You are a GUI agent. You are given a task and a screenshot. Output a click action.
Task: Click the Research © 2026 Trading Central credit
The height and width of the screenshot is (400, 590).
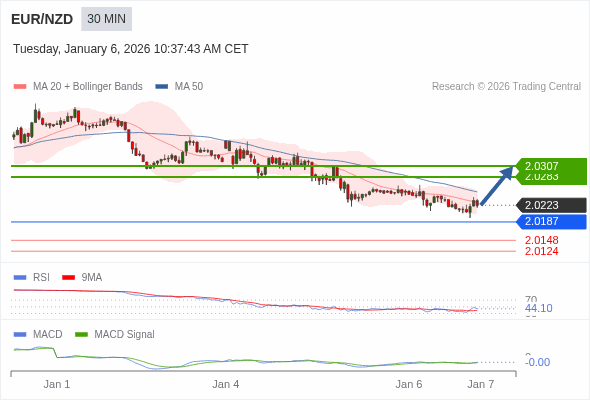tap(506, 87)
